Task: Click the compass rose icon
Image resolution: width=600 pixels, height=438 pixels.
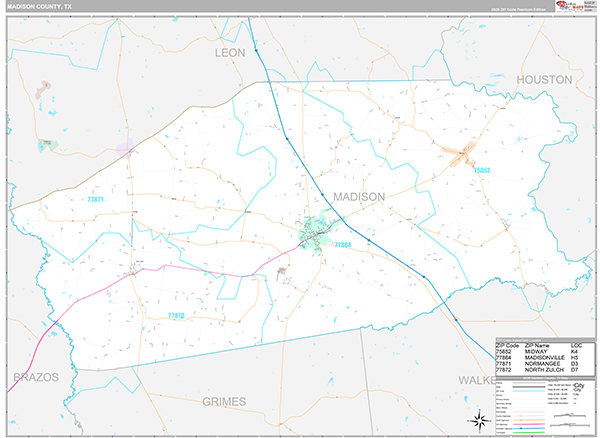Action: pos(479,420)
